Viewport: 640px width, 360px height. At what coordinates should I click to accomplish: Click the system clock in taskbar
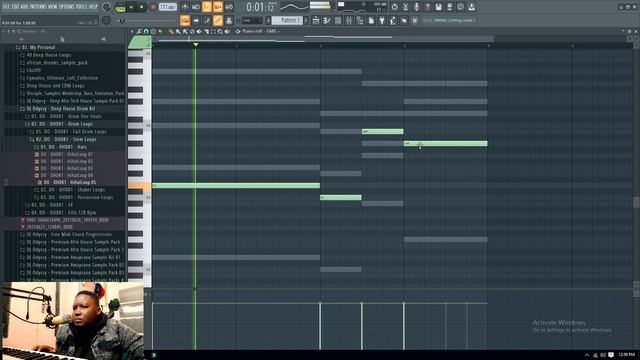[x=626, y=355]
